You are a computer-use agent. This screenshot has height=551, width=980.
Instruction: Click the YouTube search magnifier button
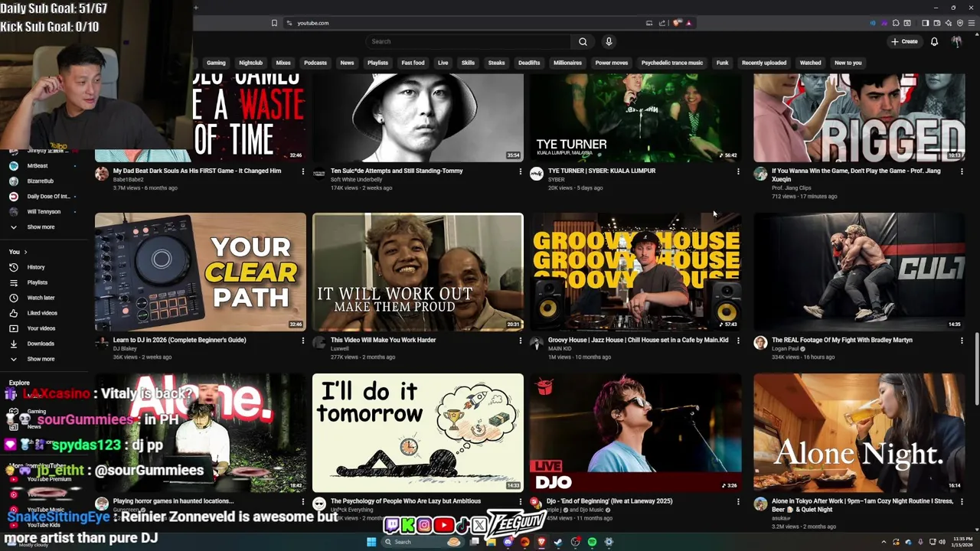pyautogui.click(x=583, y=41)
